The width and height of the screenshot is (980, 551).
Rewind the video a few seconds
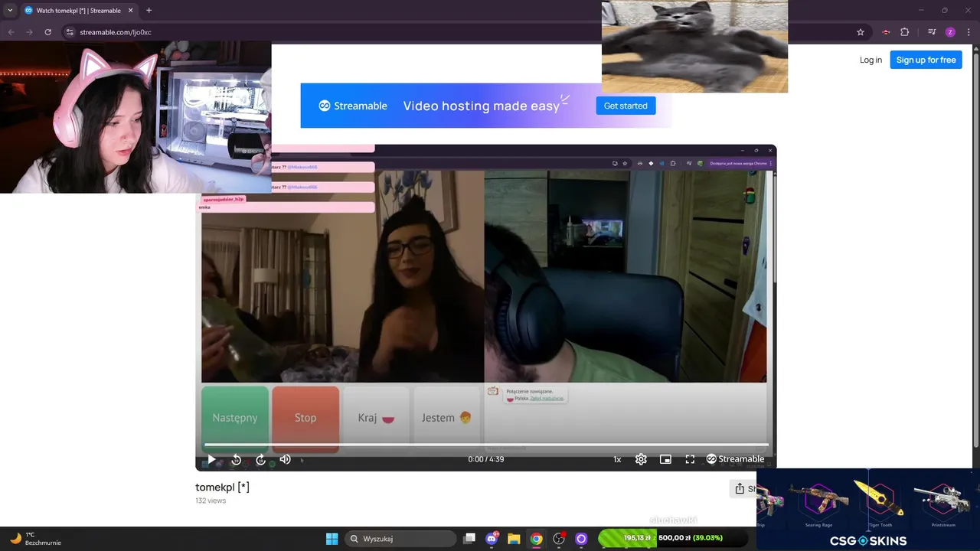coord(237,459)
